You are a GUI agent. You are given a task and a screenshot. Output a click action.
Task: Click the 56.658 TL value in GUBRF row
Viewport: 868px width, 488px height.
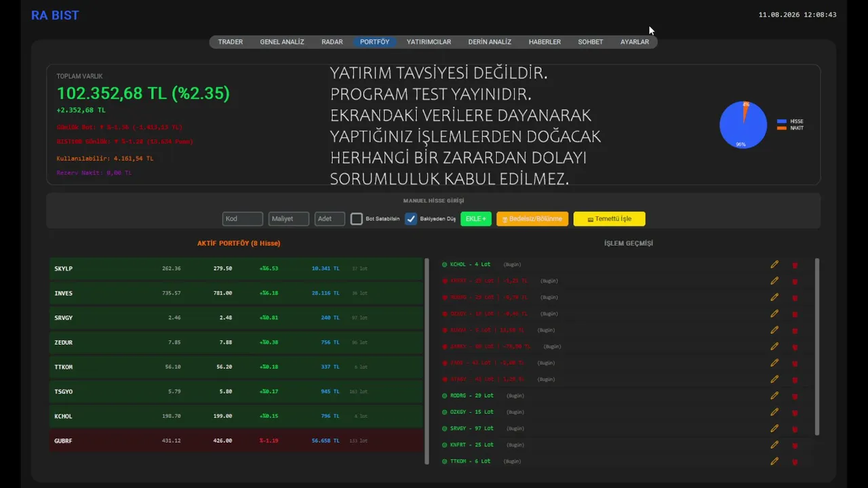point(325,441)
